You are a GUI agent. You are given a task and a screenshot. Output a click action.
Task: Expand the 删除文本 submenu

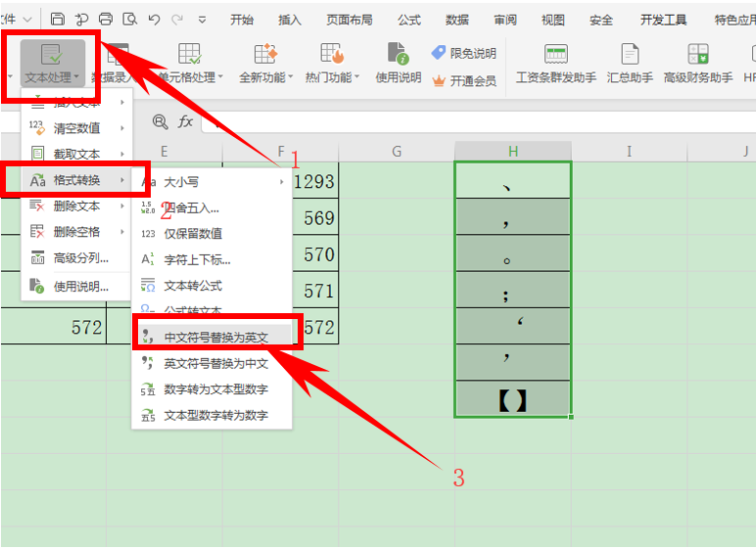76,206
